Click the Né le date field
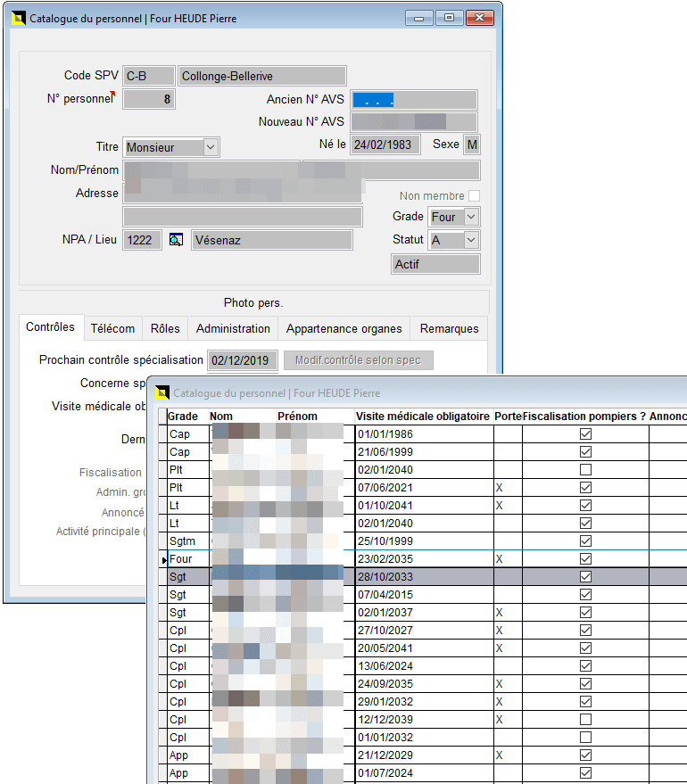Screen dimensions: 687x784 pyautogui.click(x=385, y=144)
